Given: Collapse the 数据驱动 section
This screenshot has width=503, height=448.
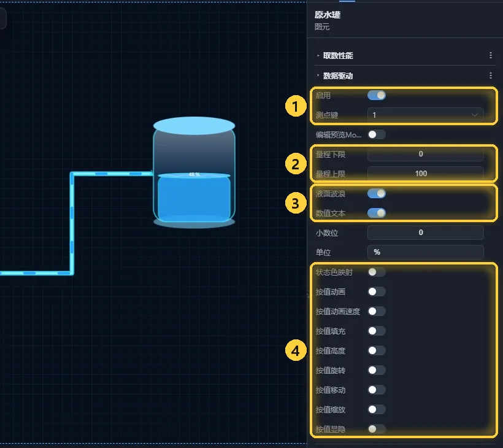Looking at the screenshot, I should [318, 75].
